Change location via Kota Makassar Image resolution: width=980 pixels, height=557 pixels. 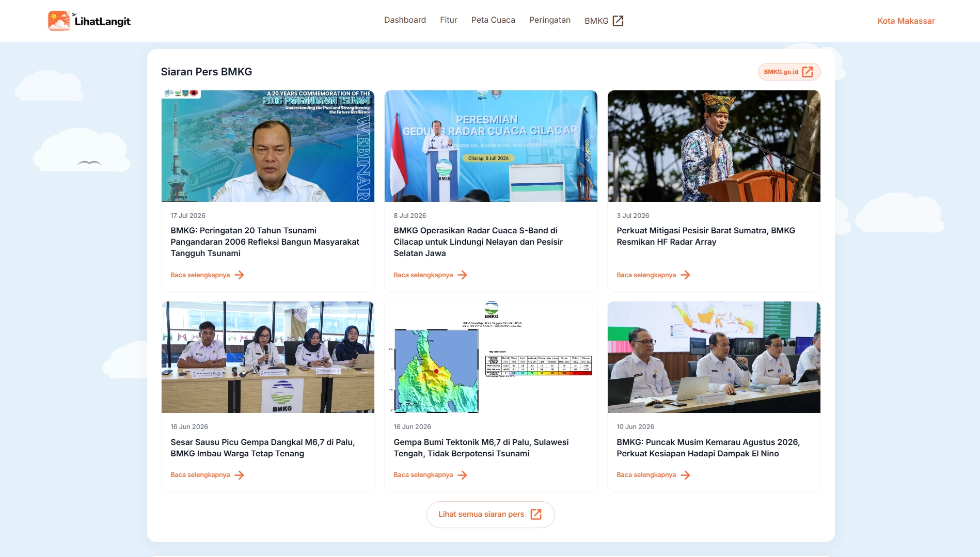click(x=906, y=21)
